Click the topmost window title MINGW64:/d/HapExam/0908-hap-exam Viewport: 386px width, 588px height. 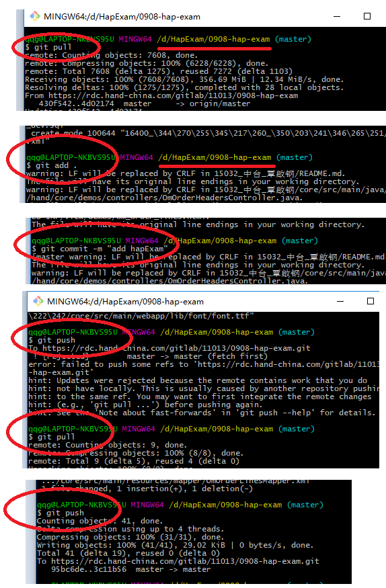click(122, 17)
